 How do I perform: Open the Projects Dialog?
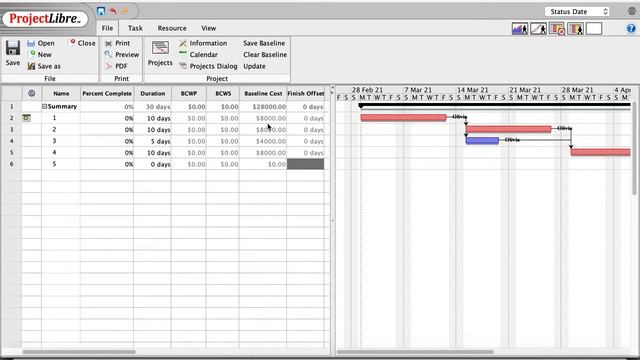click(x=208, y=66)
